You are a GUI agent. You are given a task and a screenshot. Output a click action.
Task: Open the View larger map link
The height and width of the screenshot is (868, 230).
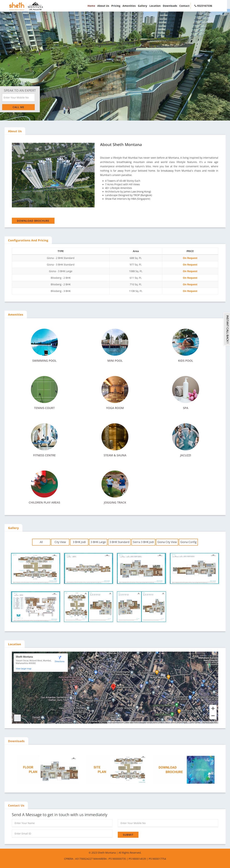[x=23, y=668]
